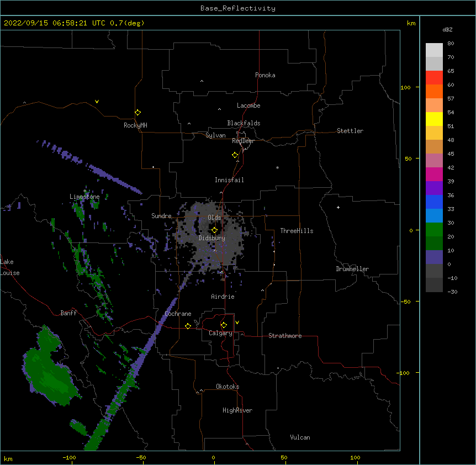Click the yellow marker near Cochrane
Image resolution: width=476 pixels, height=465 pixels.
pyautogui.click(x=188, y=326)
